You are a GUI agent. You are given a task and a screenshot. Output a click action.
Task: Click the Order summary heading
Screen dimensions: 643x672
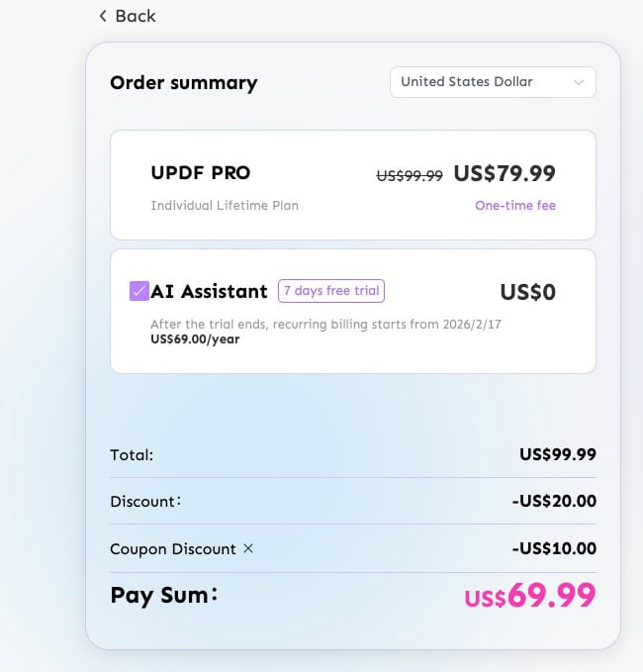tap(184, 83)
